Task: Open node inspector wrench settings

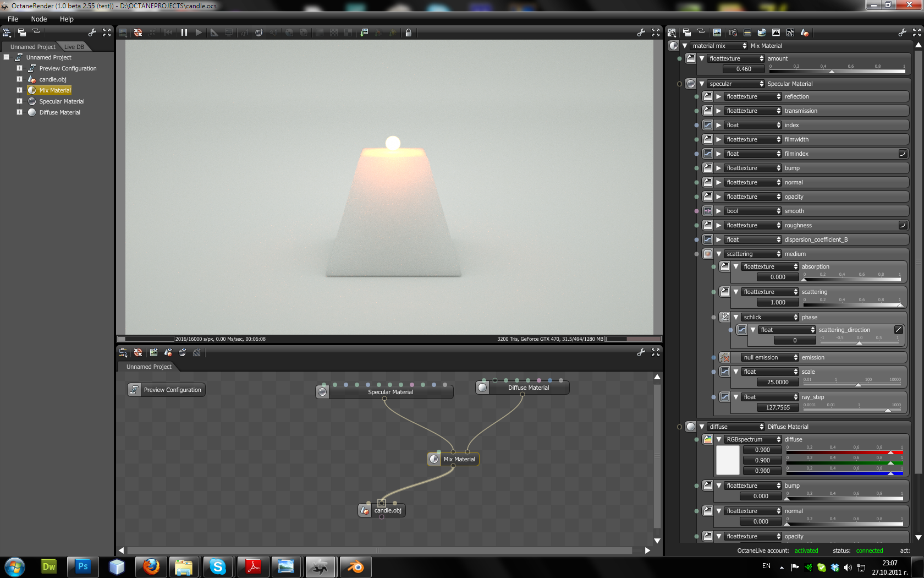Action: click(x=902, y=33)
